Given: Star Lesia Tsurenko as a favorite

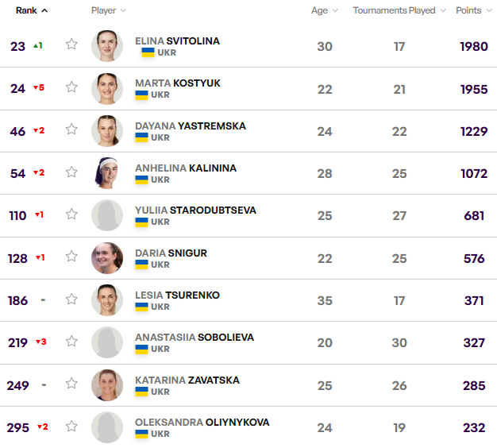Looking at the screenshot, I should (x=71, y=299).
